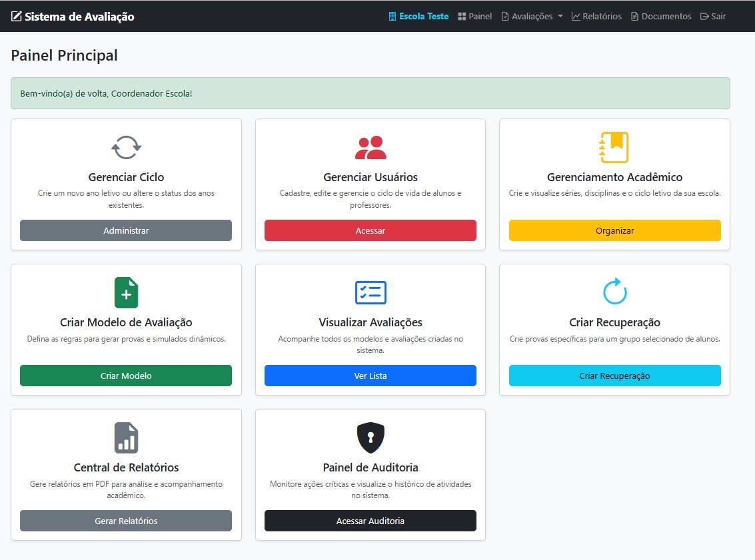Image resolution: width=755 pixels, height=560 pixels.
Task: Open Relatórios in the navigation bar
Action: (596, 17)
